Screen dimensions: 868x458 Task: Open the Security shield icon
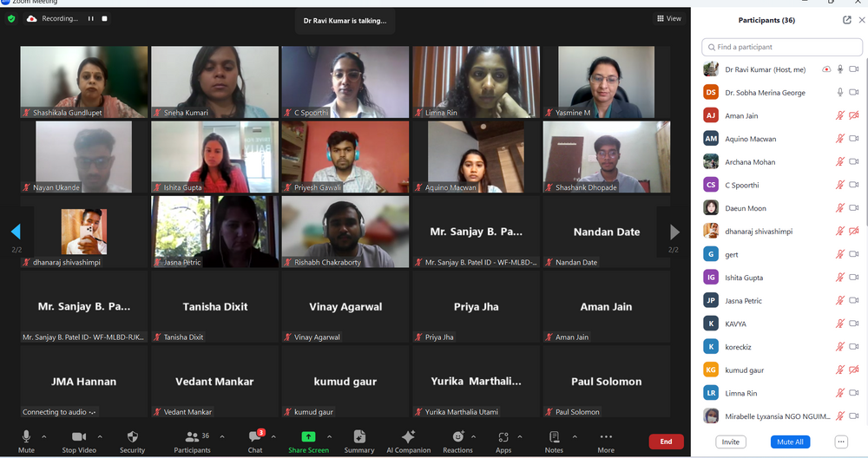pyautogui.click(x=132, y=437)
